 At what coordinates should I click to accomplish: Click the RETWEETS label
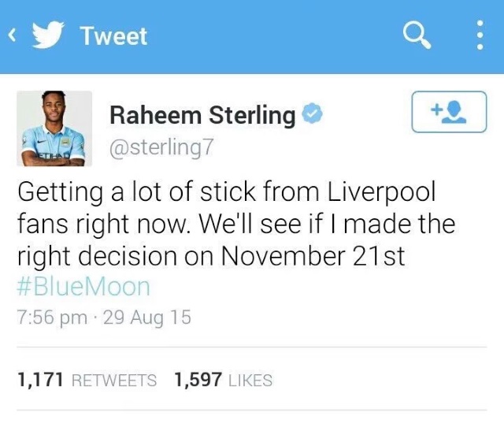114,380
